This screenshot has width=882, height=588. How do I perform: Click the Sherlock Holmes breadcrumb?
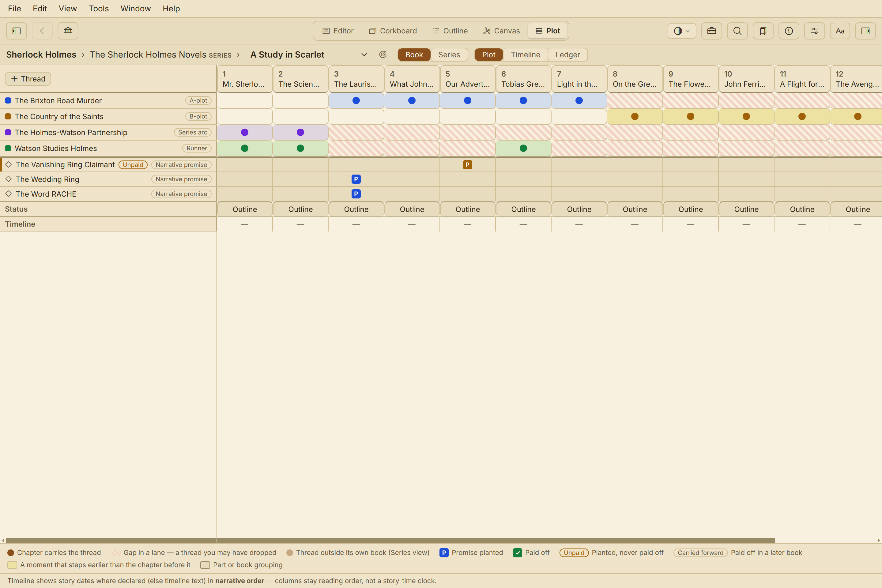tap(41, 55)
